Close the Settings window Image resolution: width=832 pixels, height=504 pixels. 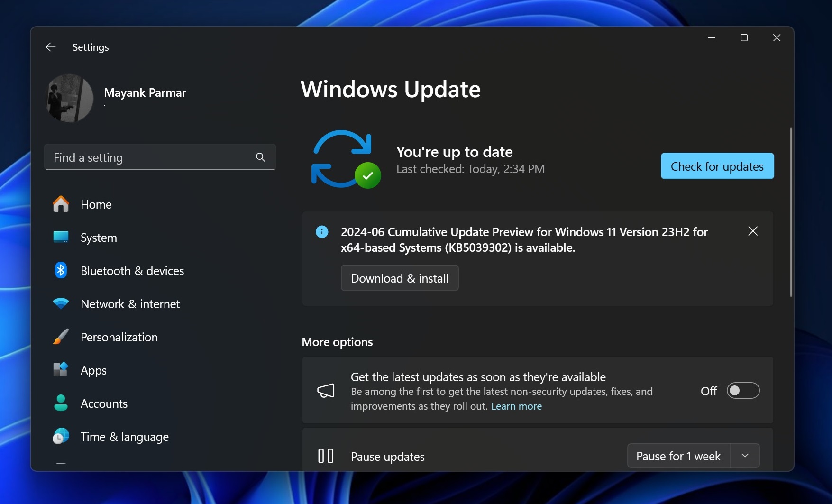tap(777, 37)
